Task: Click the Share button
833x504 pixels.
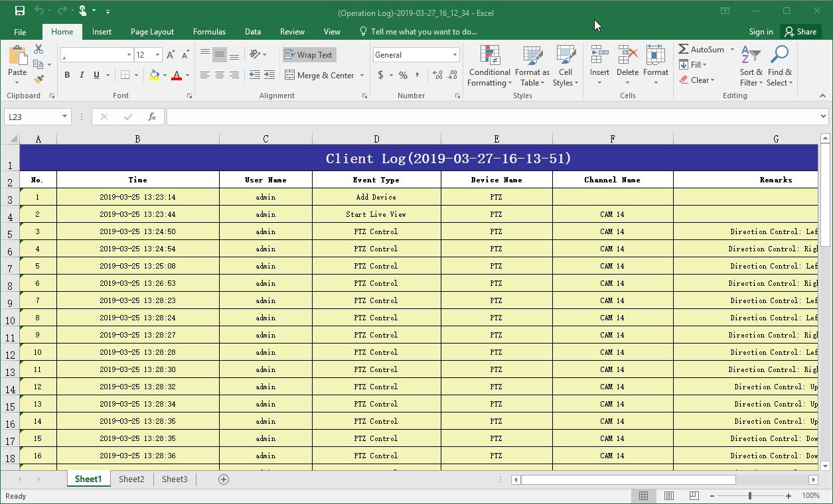Action: click(x=800, y=31)
